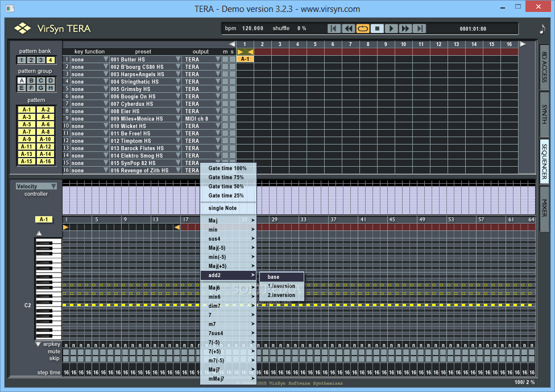555x392 pixels.
Task: Click the A-1 pattern label above piano roll
Action: tap(44, 220)
